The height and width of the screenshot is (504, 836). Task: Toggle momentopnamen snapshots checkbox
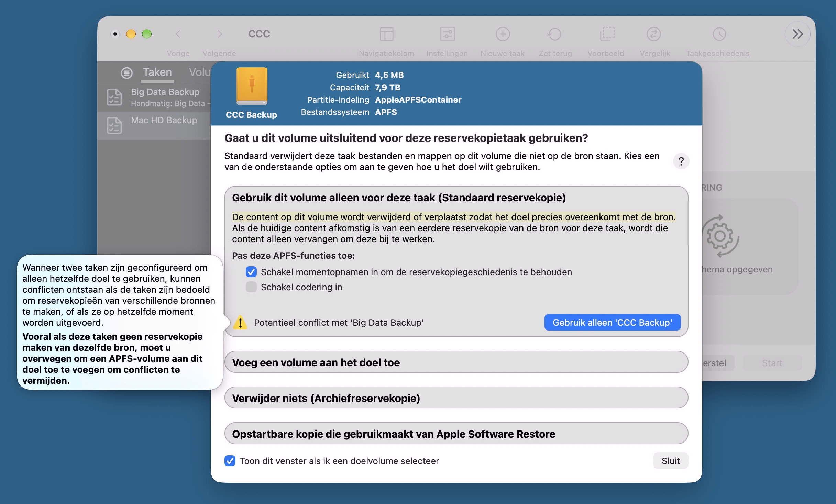coord(251,272)
